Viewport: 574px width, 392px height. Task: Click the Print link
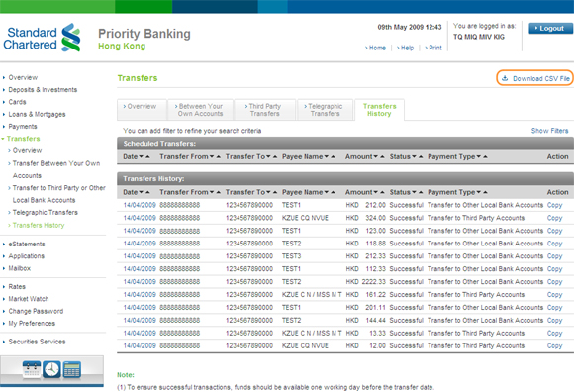coord(435,48)
